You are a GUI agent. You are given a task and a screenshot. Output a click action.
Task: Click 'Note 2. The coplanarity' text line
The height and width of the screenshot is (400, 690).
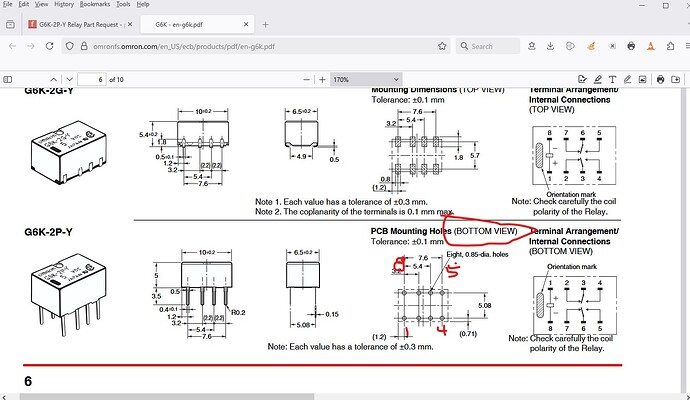pyautogui.click(x=354, y=212)
